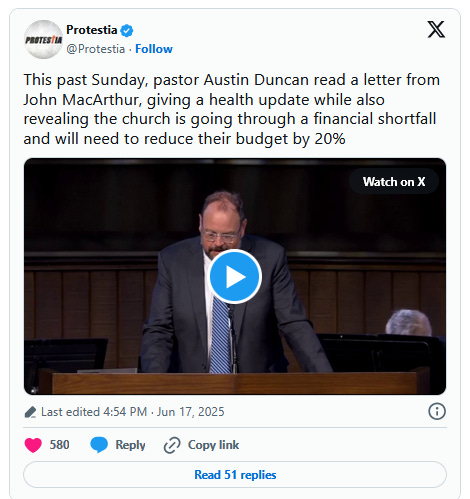The height and width of the screenshot is (499, 470).
Task: Follow the Protestia account
Action: coord(154,49)
